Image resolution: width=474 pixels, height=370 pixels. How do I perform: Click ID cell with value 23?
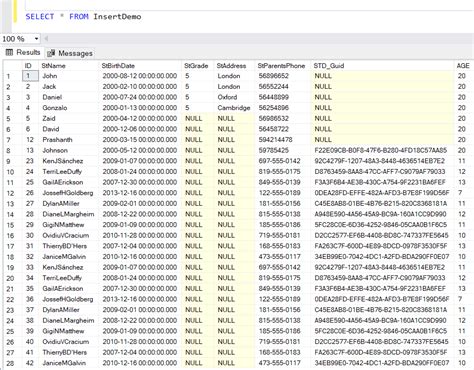(x=30, y=161)
